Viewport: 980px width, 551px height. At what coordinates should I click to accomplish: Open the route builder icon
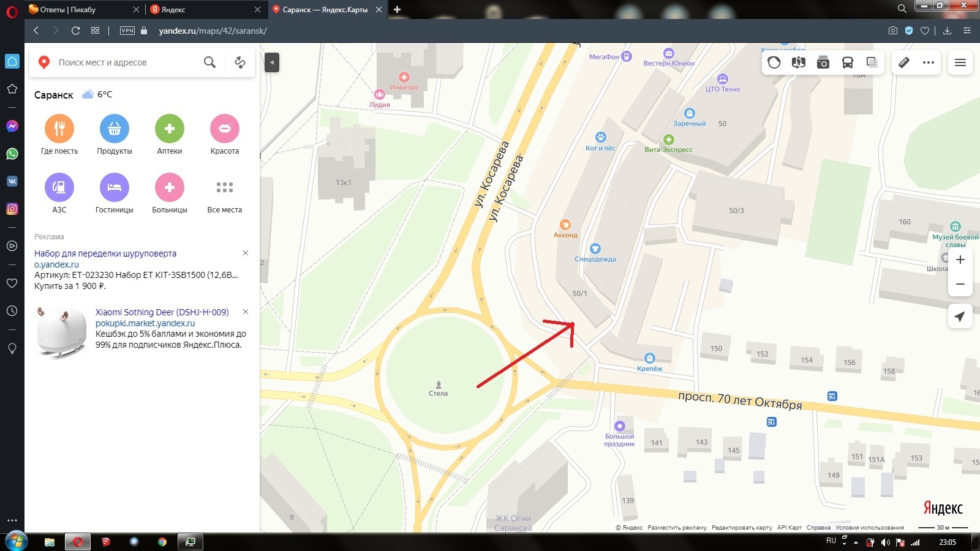240,62
